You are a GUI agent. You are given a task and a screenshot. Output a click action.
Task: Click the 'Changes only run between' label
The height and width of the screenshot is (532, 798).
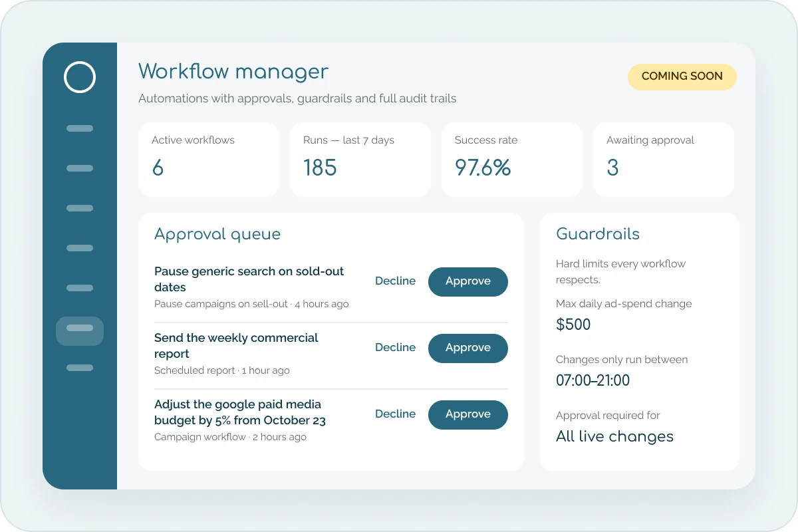pos(622,360)
